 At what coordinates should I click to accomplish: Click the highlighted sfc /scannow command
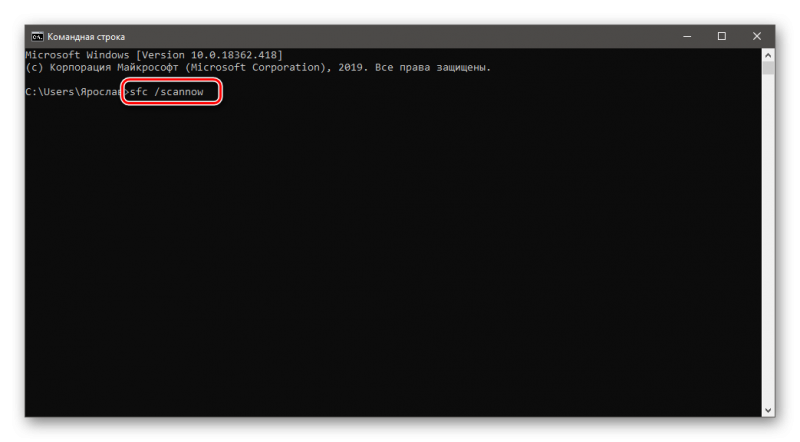coord(167,92)
